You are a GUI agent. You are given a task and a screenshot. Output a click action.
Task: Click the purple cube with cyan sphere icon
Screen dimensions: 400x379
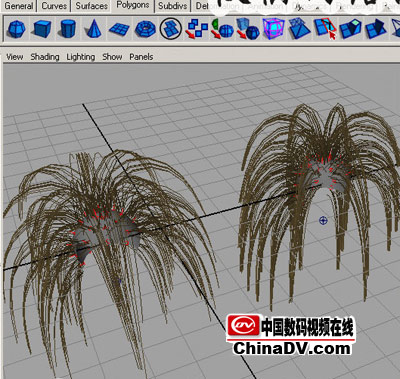(x=273, y=29)
